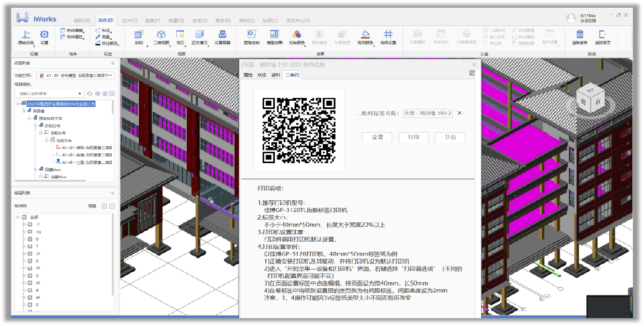Toggle the 0 floor checkbox

(29, 239)
